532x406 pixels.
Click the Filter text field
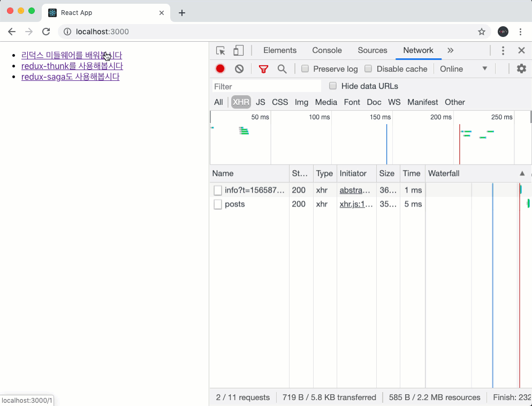(x=267, y=87)
